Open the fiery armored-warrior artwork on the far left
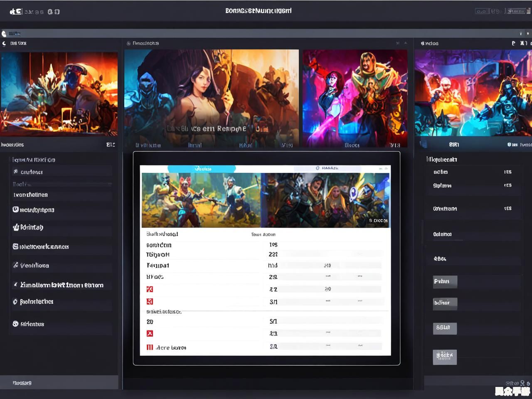532x399 pixels. click(x=59, y=94)
